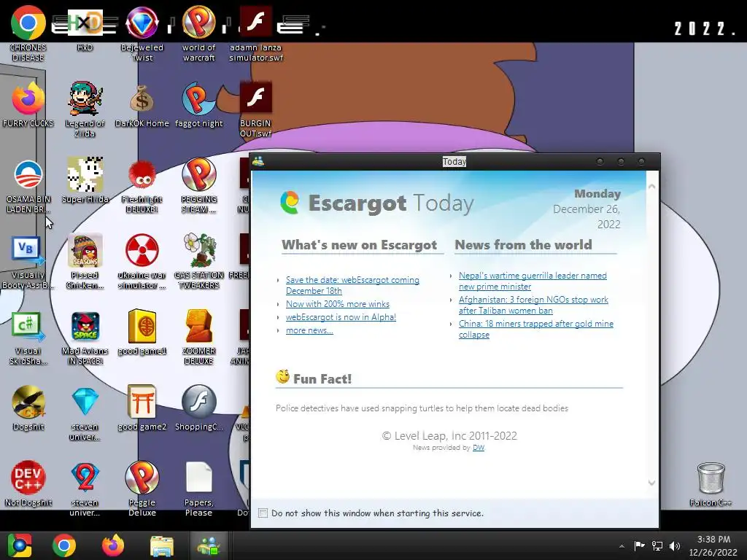The height and width of the screenshot is (560, 747).
Task: Click the network tray icon
Action: 657,545
